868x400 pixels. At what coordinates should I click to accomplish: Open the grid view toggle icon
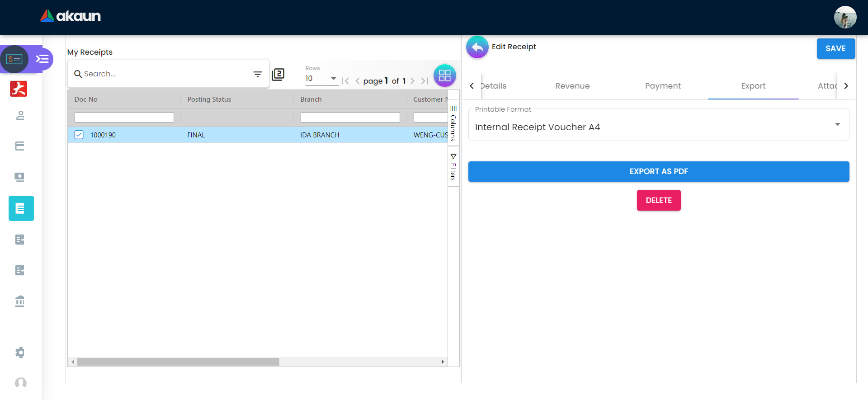click(x=444, y=75)
